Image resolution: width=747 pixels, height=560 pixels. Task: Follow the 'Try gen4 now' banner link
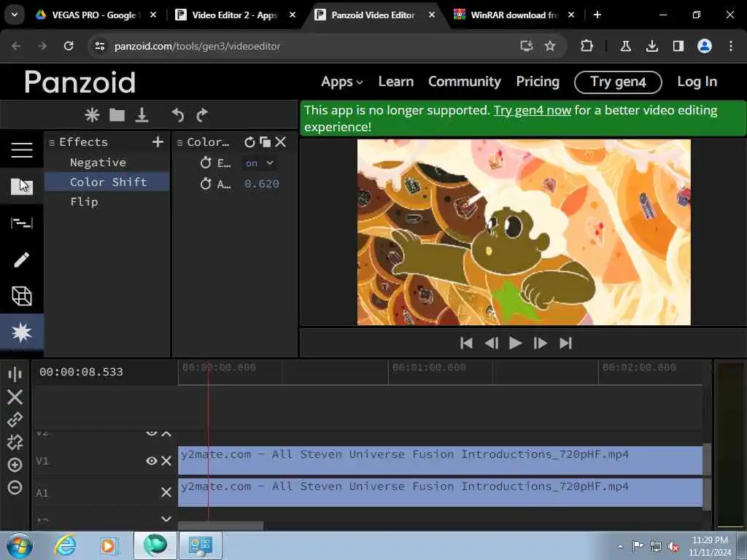tap(532, 110)
